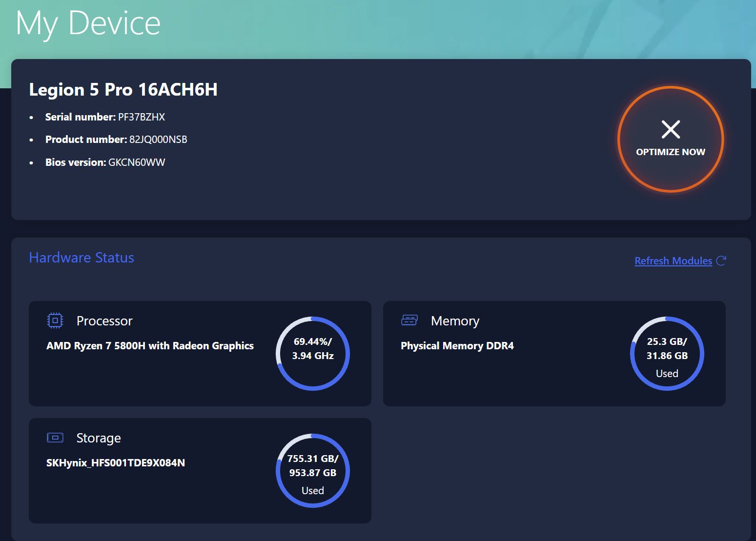Click Physical Memory DDR4 text
The width and height of the screenshot is (756, 541).
click(x=457, y=346)
